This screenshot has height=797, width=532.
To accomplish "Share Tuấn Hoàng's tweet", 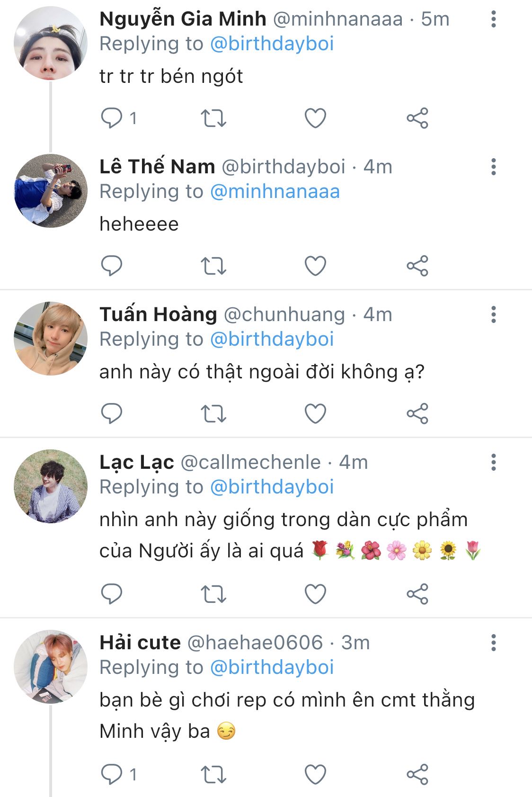I will pyautogui.click(x=417, y=413).
